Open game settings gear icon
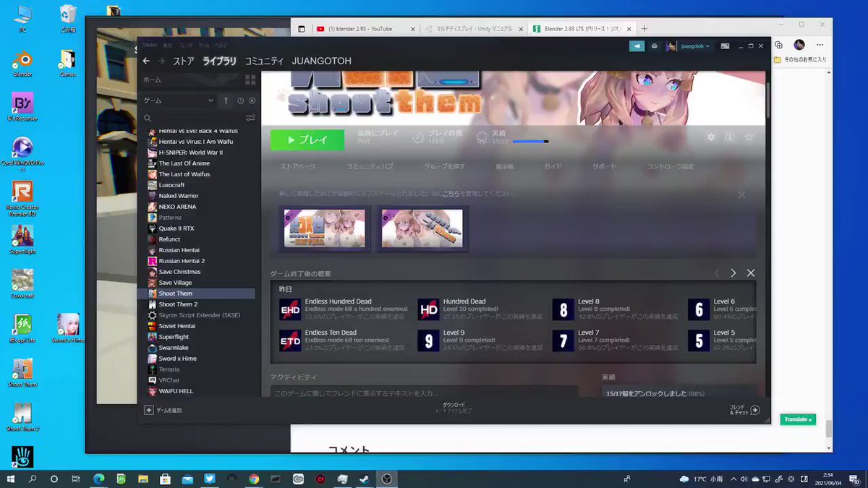868x488 pixels. (711, 137)
